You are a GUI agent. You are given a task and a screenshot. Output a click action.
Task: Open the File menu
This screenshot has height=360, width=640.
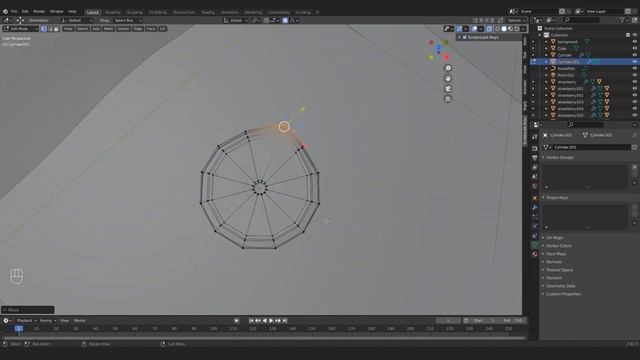14,11
